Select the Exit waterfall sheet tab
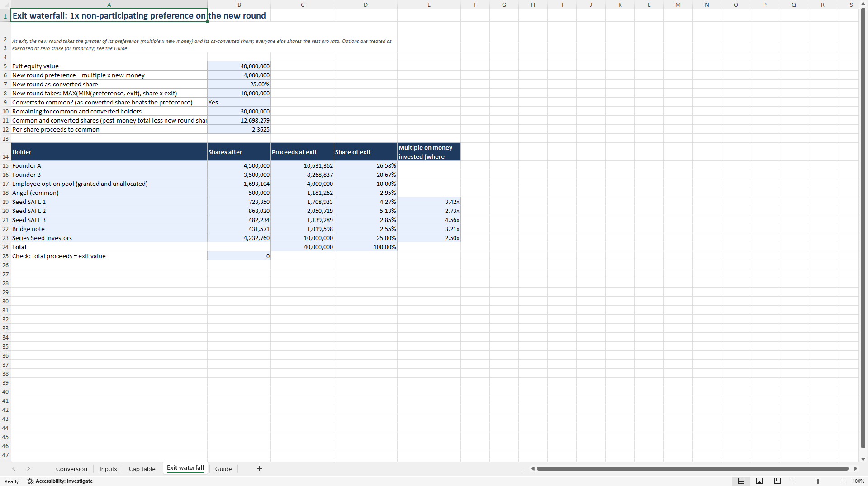 tap(185, 468)
